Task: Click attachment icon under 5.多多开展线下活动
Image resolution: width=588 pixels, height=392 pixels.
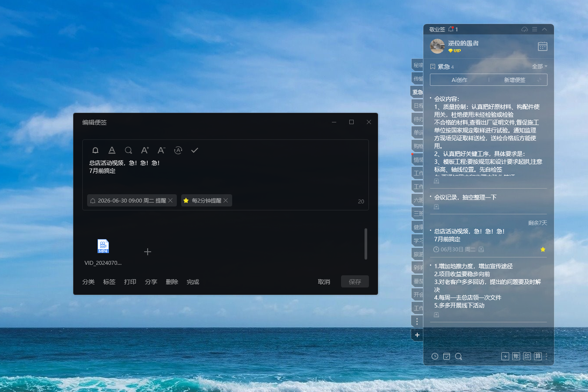Action: click(436, 315)
